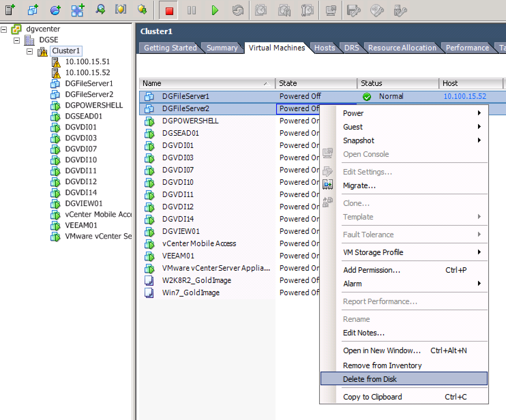Image resolution: width=506 pixels, height=420 pixels.
Task: Collapse the DGSE datacenter node
Action: 17,40
